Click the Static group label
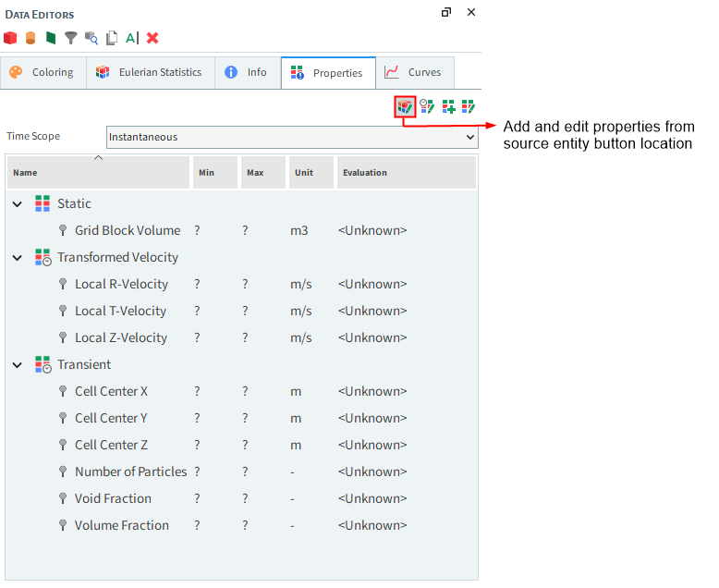719x588 pixels. (x=74, y=203)
